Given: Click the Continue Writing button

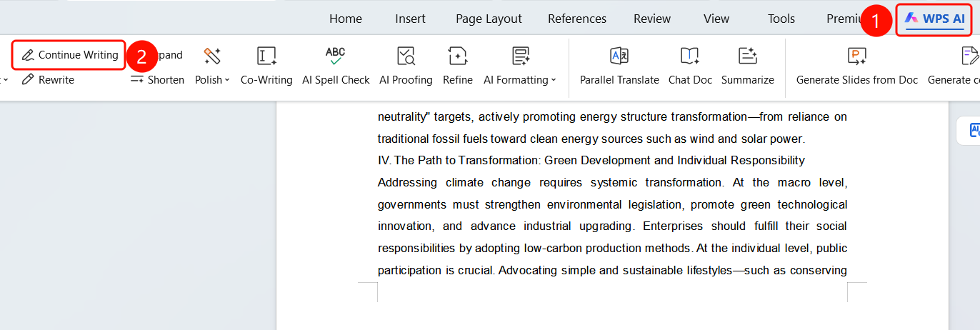Looking at the screenshot, I should click(x=69, y=55).
